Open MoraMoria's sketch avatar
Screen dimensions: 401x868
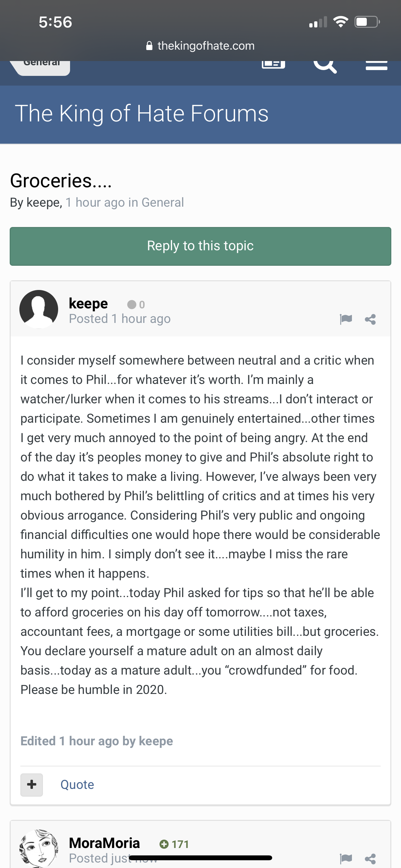[x=39, y=848]
